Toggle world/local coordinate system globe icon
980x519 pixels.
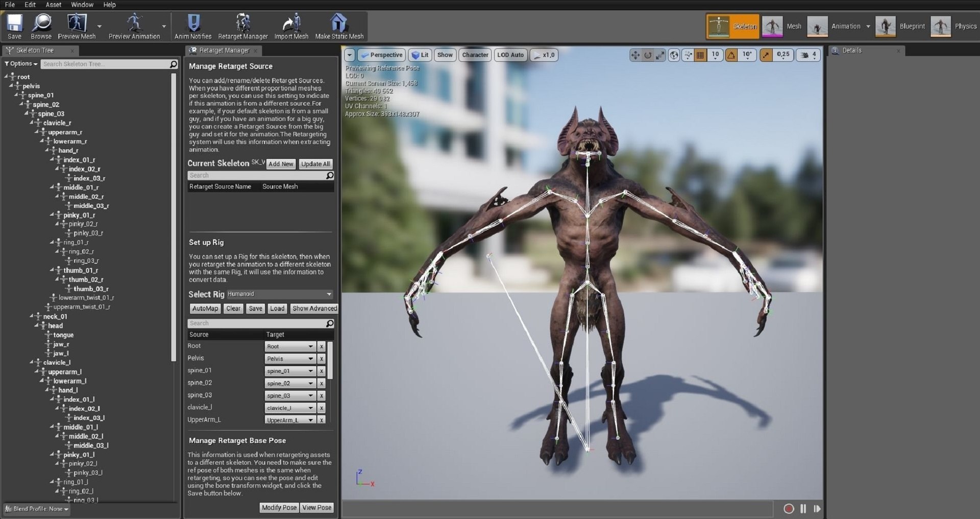pos(674,55)
